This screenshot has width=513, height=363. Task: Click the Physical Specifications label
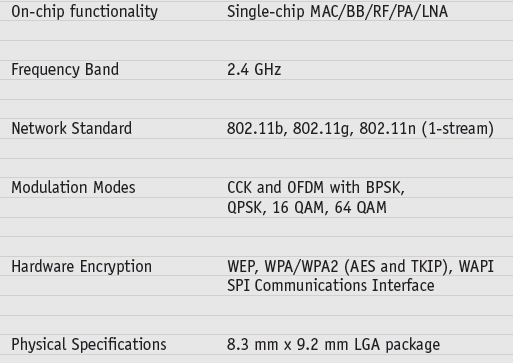(x=89, y=345)
